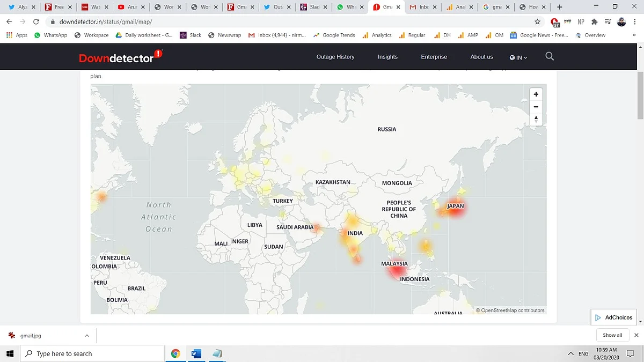Switch to the YouTube Arun tab
The image size is (644, 362).
coord(131,7)
